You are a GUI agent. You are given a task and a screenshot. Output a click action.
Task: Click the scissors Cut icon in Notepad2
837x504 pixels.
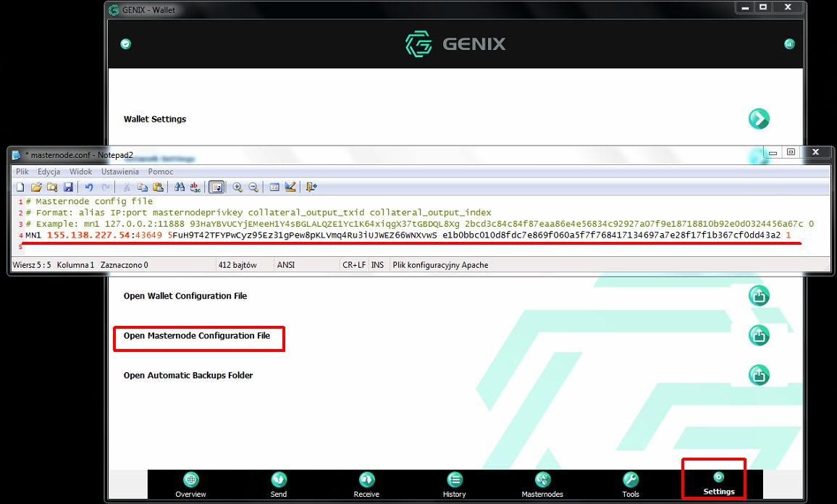pos(127,187)
